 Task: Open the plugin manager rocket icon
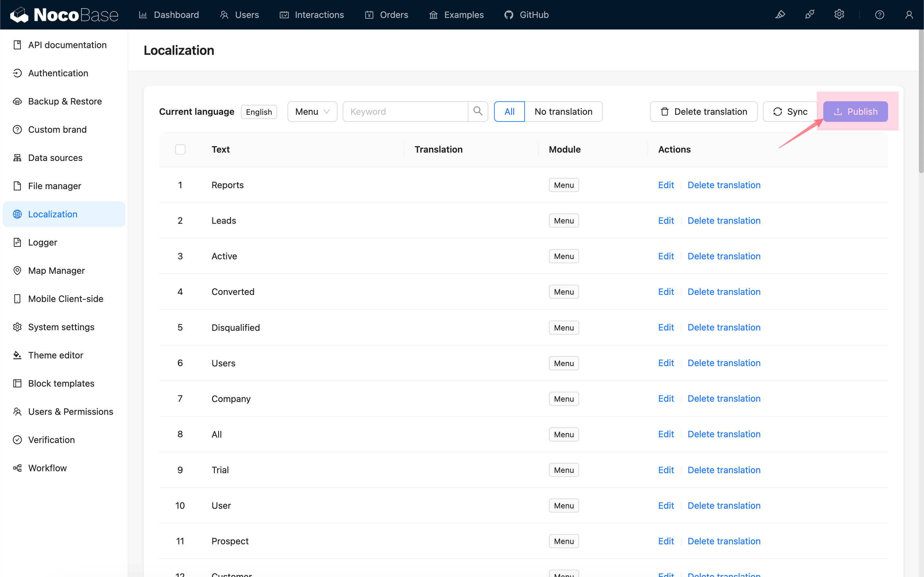809,15
